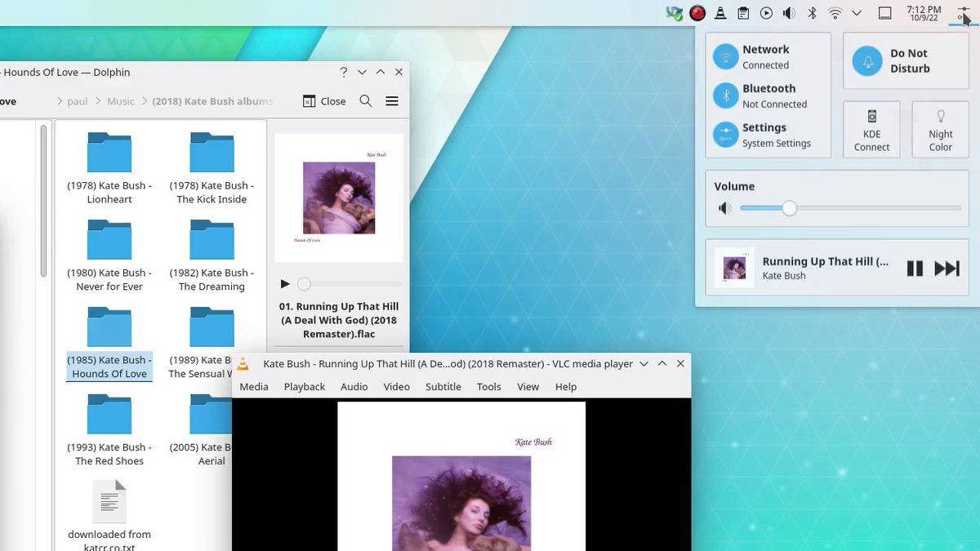
Task: Click Dolphin preview seek slider
Action: (x=350, y=284)
